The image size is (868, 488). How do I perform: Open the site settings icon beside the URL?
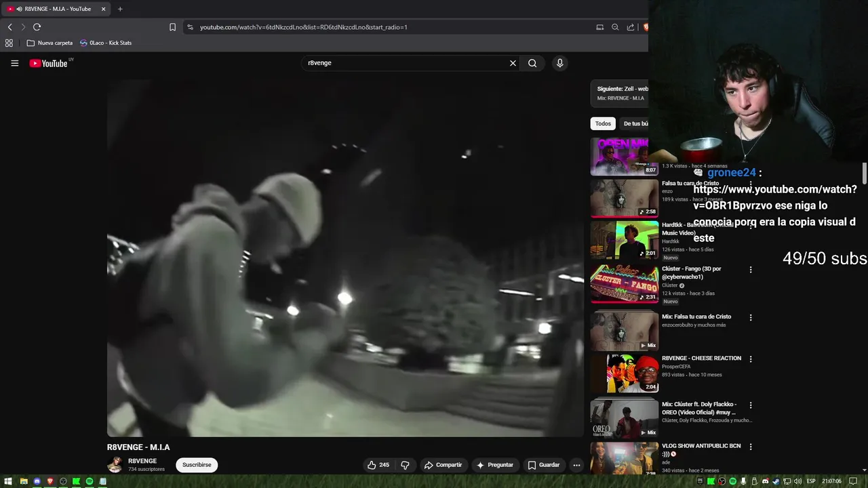point(191,27)
